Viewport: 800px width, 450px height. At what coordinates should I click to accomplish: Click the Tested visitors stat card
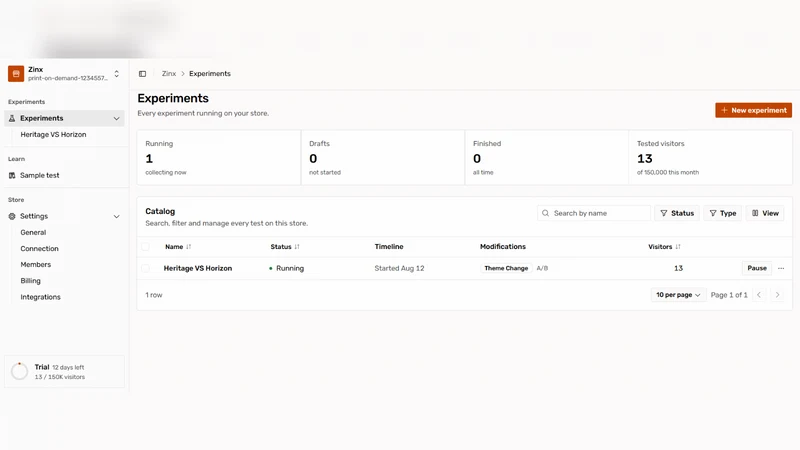711,157
